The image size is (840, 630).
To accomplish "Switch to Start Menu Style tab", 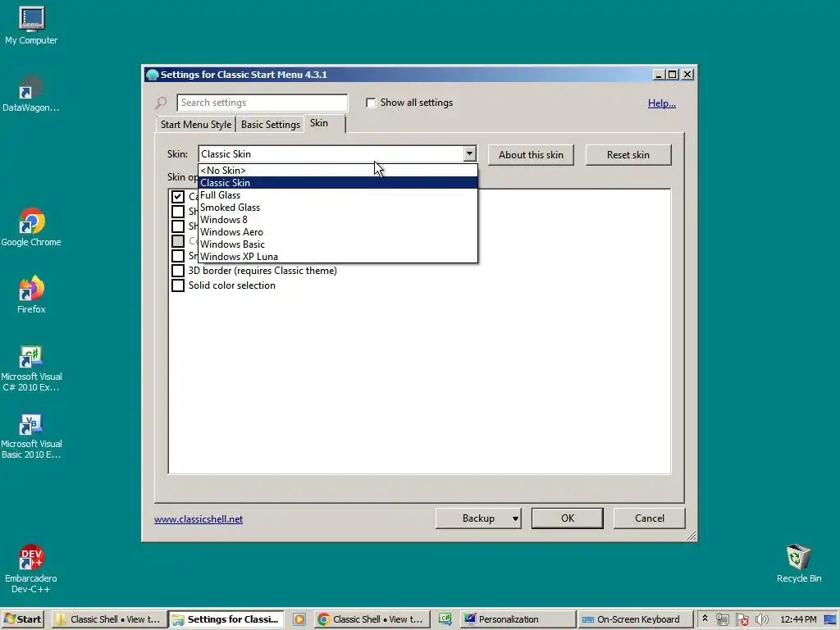I will click(196, 125).
